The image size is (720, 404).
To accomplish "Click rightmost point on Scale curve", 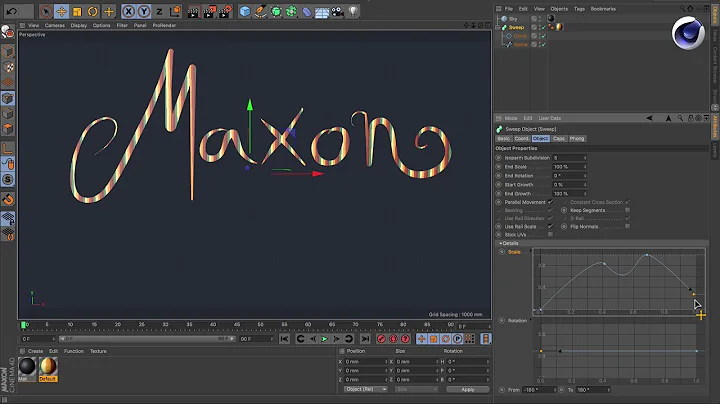I will pos(693,294).
